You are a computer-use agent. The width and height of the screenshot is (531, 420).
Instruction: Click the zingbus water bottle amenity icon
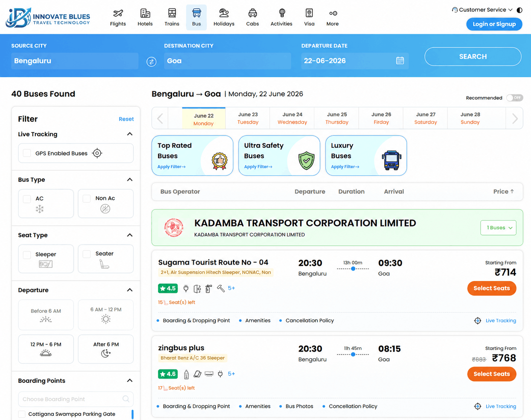tap(186, 374)
